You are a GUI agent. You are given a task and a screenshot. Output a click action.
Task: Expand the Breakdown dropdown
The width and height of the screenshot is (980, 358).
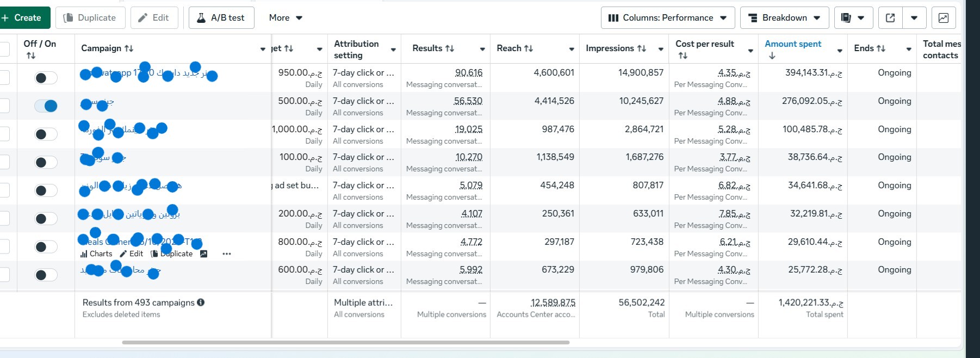[x=784, y=18]
